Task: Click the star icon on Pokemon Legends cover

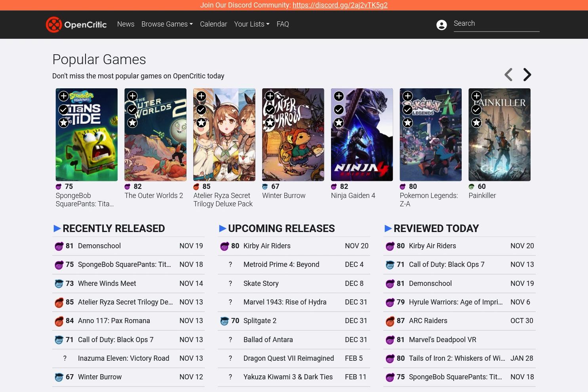Action: click(408, 123)
